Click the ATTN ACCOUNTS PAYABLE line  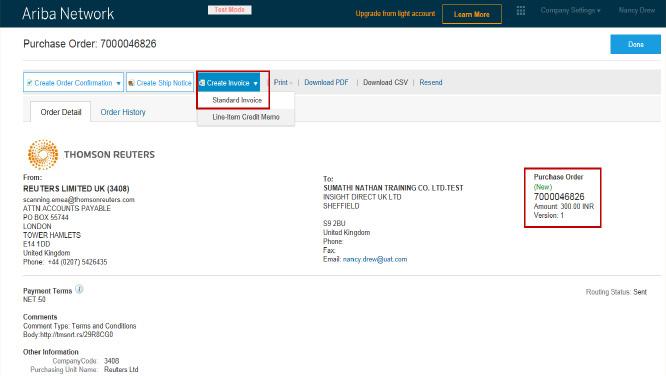point(67,208)
